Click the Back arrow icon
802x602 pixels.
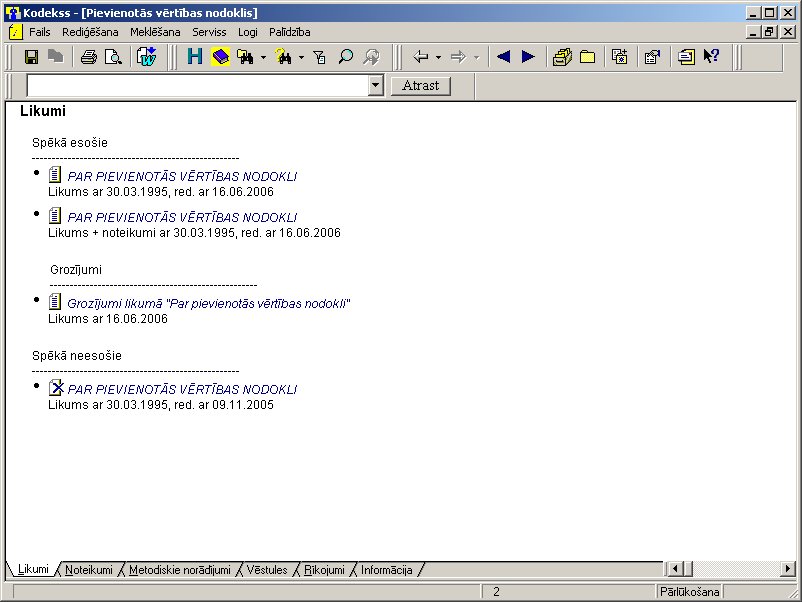420,57
